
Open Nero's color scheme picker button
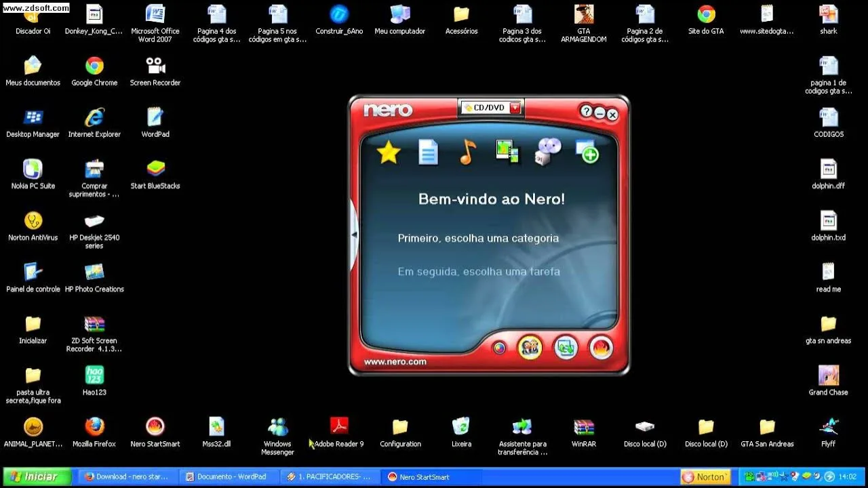pos(500,348)
